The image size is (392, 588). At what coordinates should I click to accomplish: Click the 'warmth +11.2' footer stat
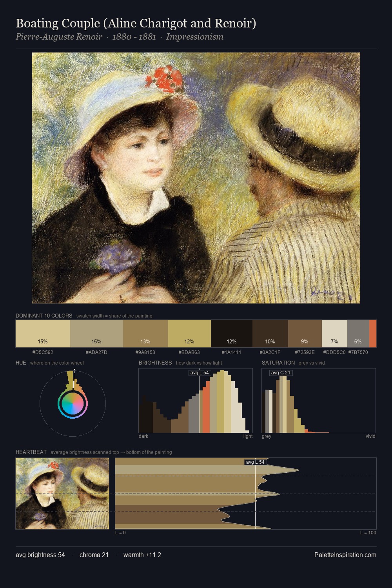click(x=142, y=555)
